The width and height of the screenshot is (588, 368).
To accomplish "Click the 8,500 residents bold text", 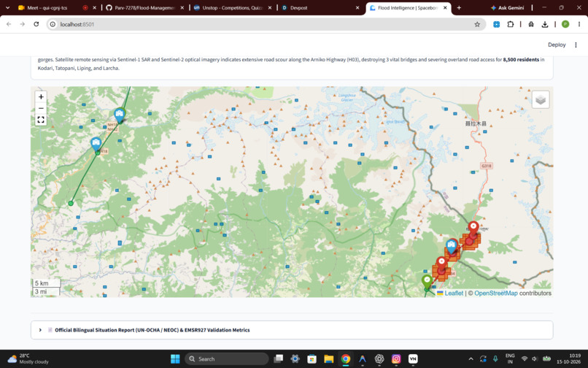I will pyautogui.click(x=521, y=60).
